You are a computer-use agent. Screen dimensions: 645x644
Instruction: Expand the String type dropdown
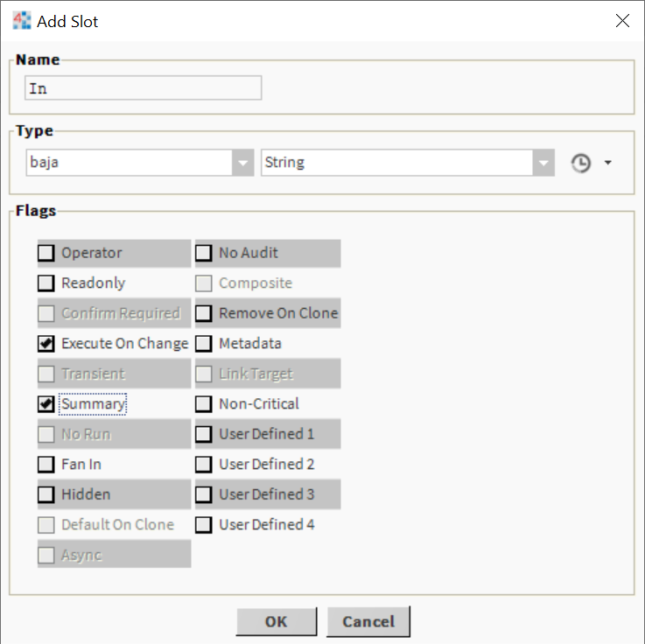coord(544,163)
